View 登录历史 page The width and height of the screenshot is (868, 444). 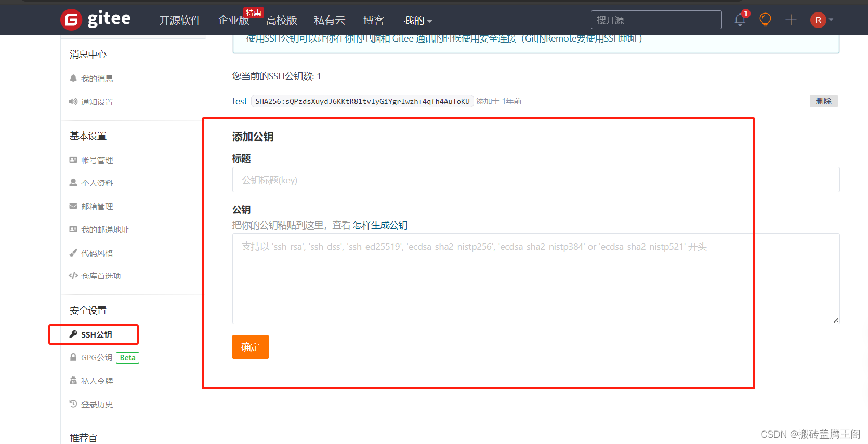97,404
